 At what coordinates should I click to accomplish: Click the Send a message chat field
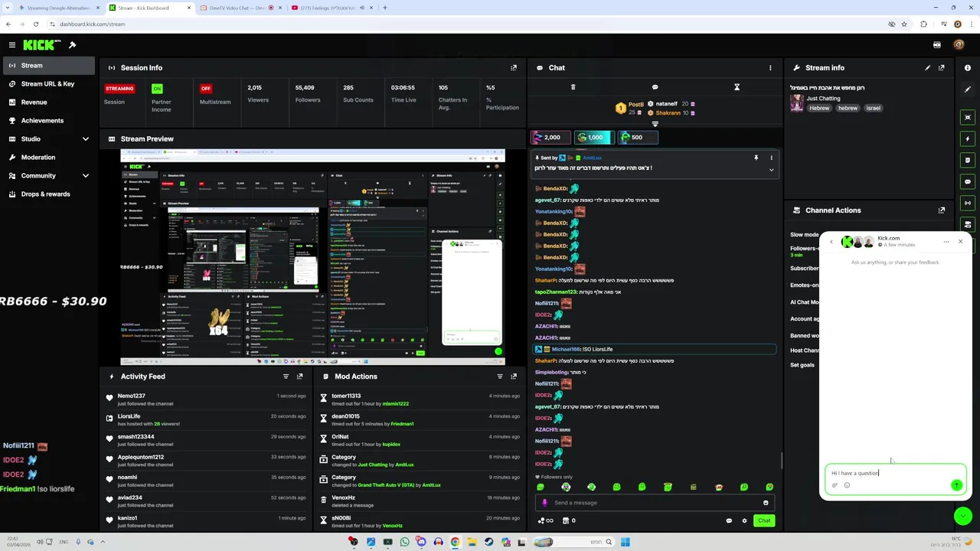[x=655, y=503]
